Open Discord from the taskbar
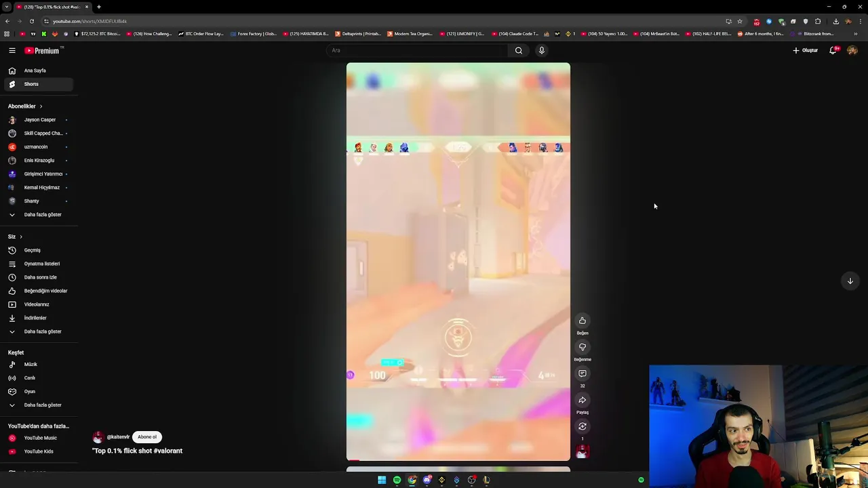 tap(427, 480)
